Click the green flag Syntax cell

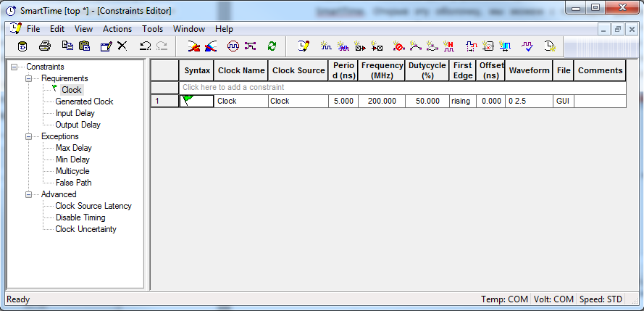coord(197,101)
